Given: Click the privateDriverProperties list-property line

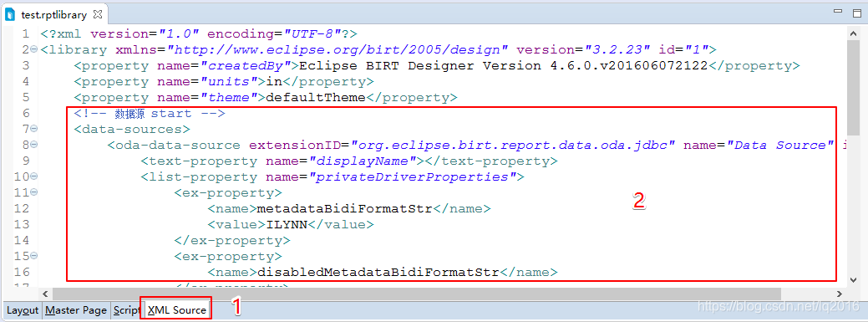Looking at the screenshot, I should (x=332, y=176).
